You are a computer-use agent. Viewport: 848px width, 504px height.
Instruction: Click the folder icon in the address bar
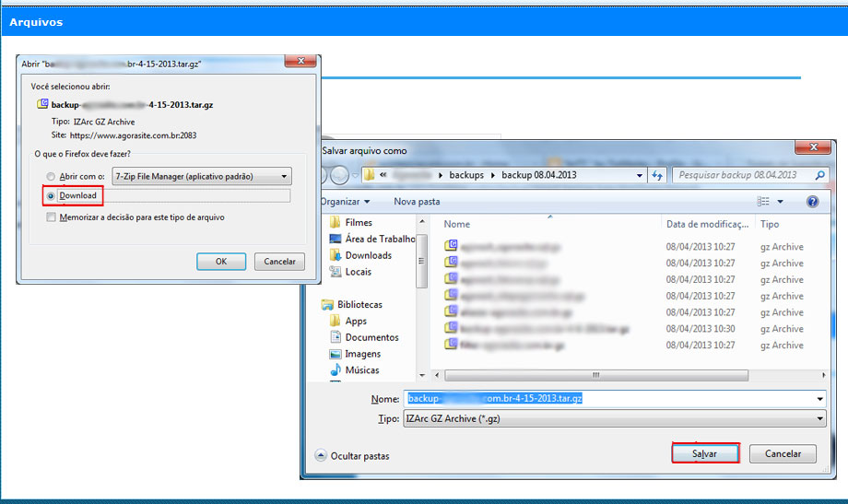click(370, 175)
